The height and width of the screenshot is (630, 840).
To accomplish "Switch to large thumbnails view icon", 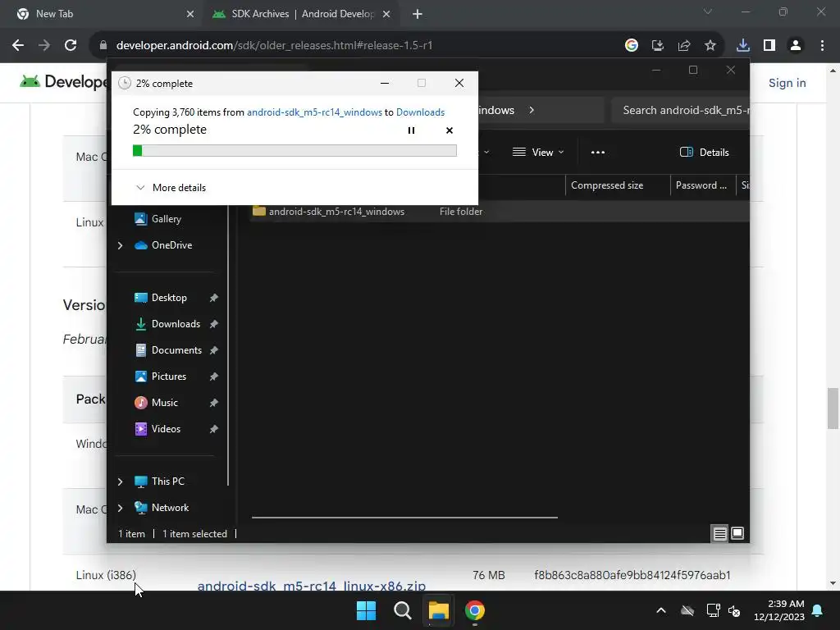I will pos(737,533).
